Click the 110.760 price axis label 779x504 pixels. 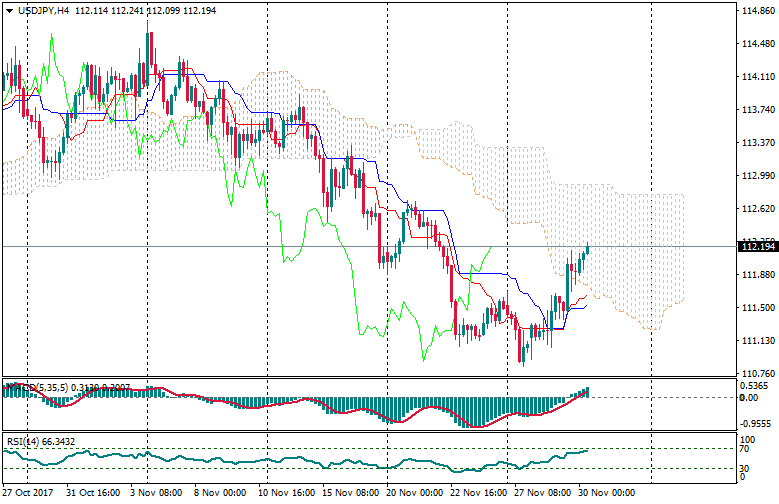pos(756,373)
